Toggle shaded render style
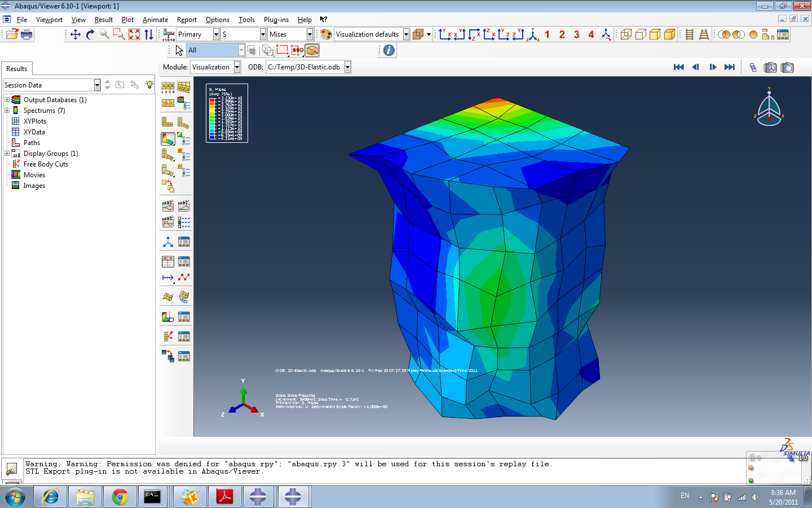Viewport: 812px width, 508px height. tap(669, 34)
